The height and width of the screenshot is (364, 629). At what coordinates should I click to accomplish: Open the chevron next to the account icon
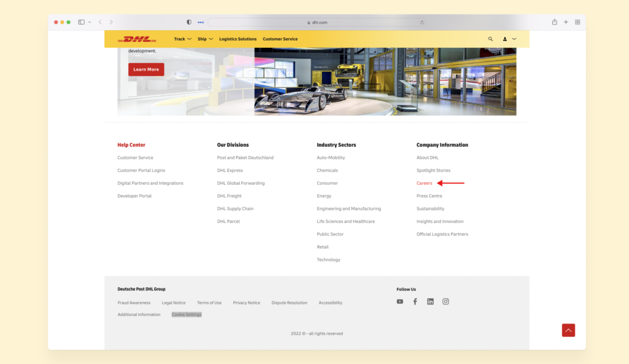coord(514,39)
